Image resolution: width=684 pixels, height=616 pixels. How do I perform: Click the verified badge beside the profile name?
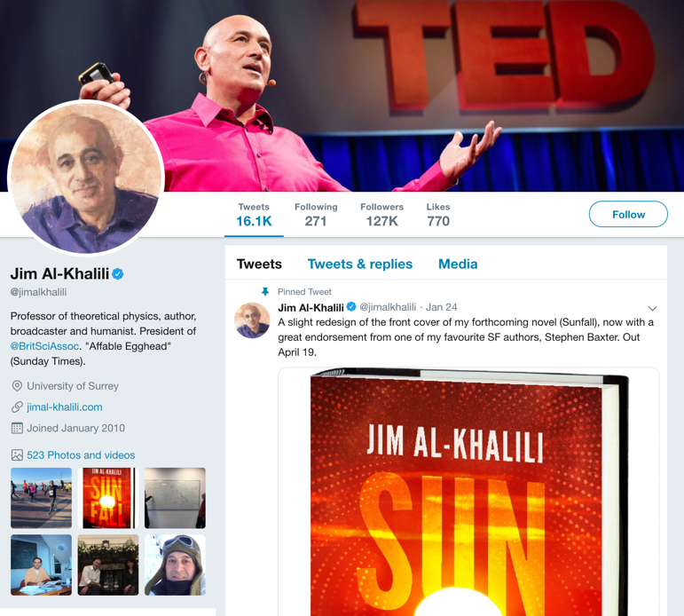pyautogui.click(x=118, y=274)
